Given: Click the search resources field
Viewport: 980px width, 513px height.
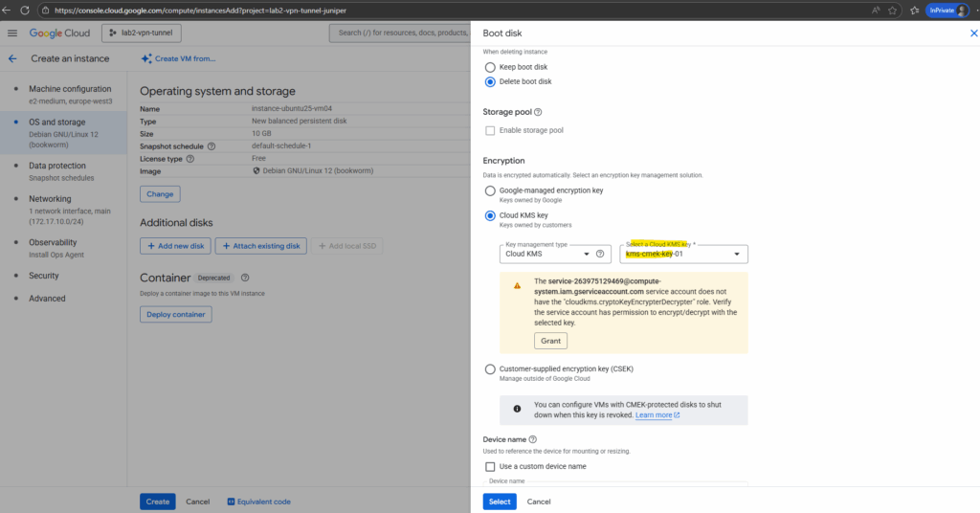Looking at the screenshot, I should pos(400,33).
